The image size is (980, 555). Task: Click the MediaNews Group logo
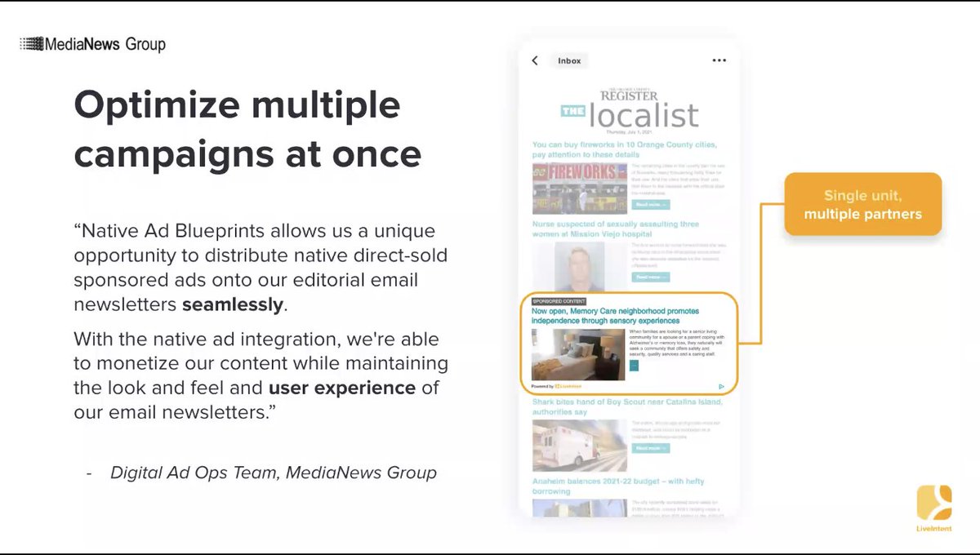pyautogui.click(x=93, y=44)
